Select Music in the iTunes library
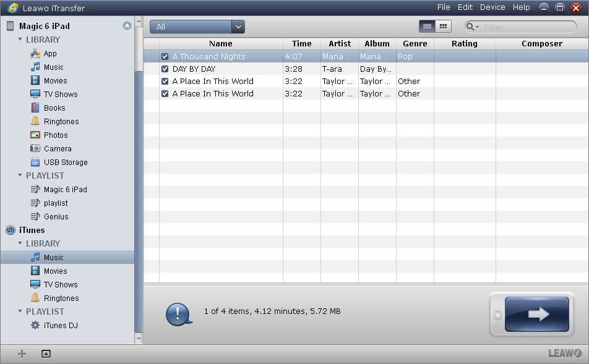Image resolution: width=589 pixels, height=364 pixels. coord(67,258)
